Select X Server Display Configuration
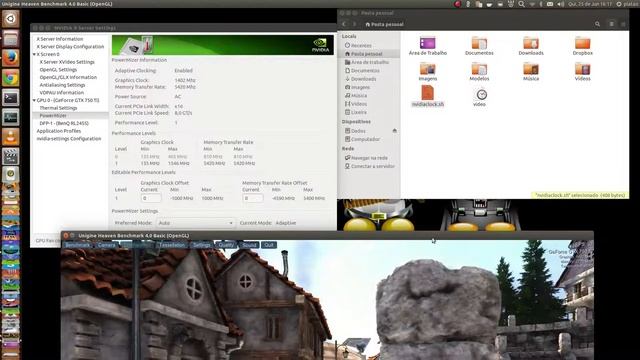Screen dimensions: 640x360 point(70,47)
